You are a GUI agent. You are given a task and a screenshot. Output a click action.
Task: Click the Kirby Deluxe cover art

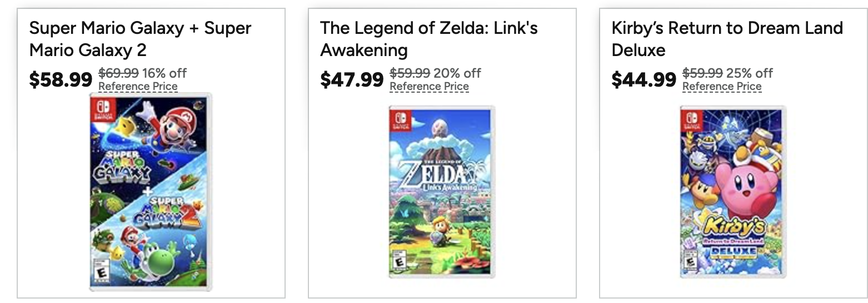[732, 192]
